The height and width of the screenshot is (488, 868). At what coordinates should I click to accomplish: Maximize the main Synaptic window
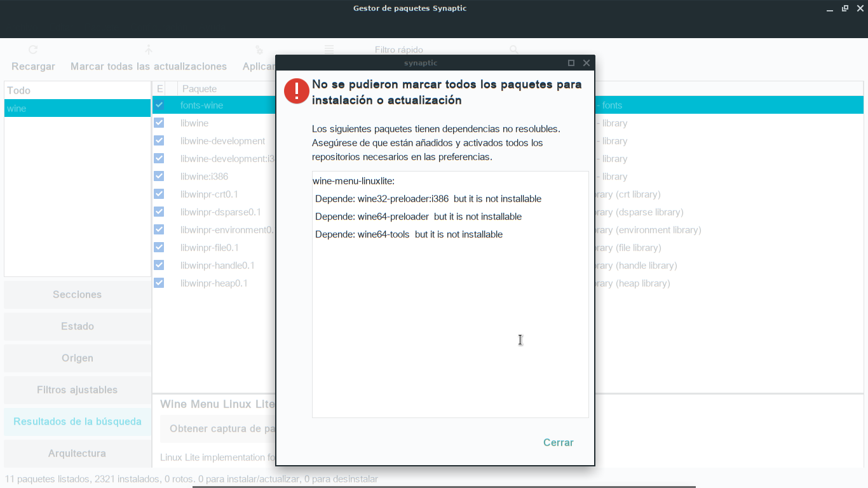845,8
